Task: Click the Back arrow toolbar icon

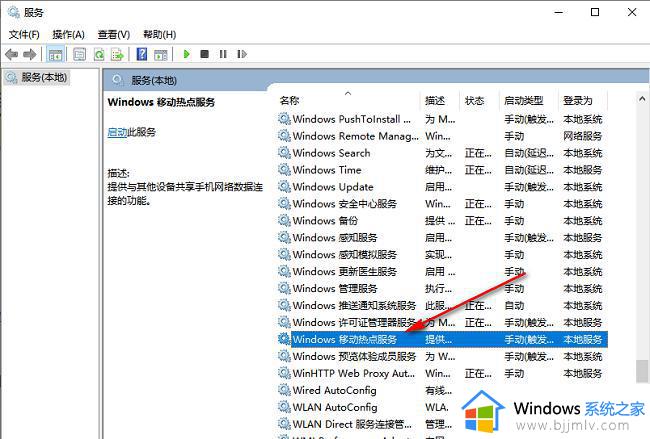Action: coord(12,54)
